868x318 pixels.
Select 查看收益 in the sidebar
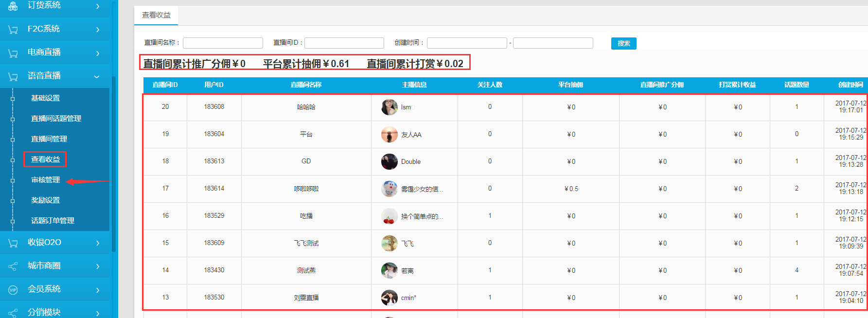pyautogui.click(x=45, y=159)
